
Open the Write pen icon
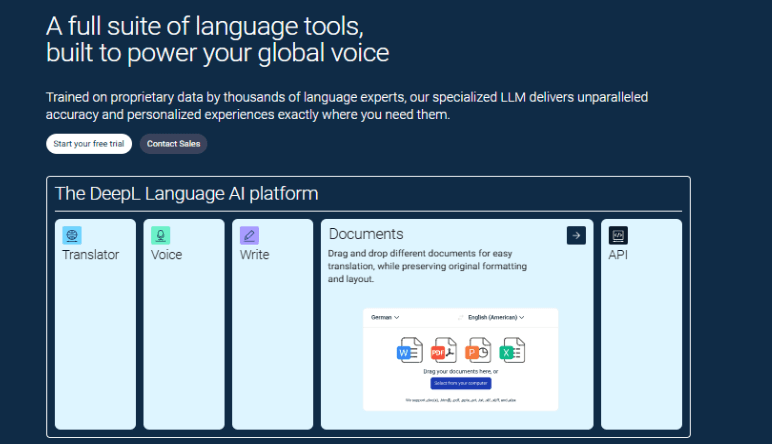(x=249, y=235)
